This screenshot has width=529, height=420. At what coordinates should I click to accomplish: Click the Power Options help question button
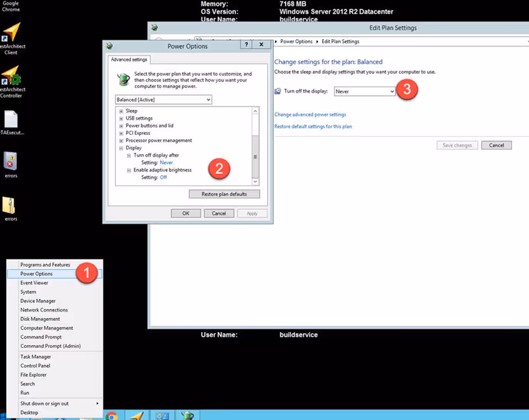click(246, 44)
